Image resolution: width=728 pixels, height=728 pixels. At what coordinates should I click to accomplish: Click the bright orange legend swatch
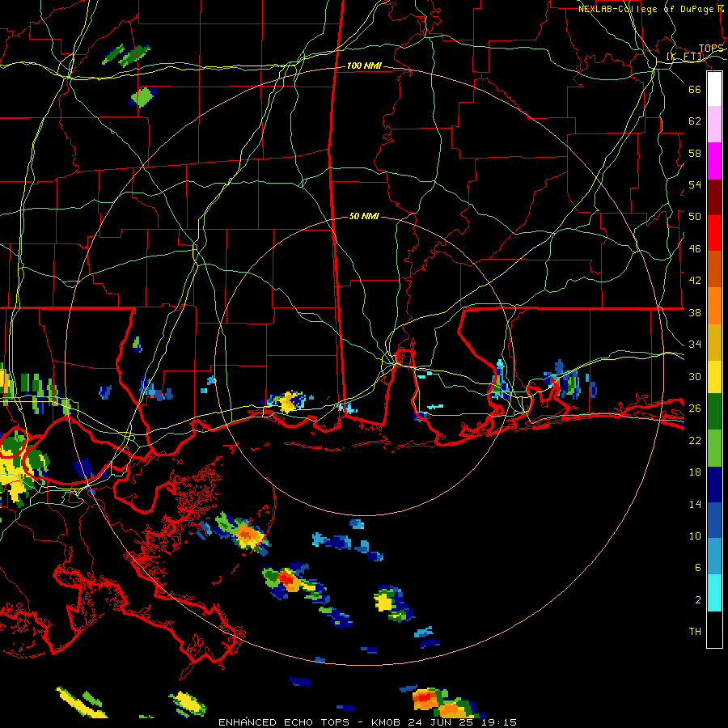pos(714,306)
